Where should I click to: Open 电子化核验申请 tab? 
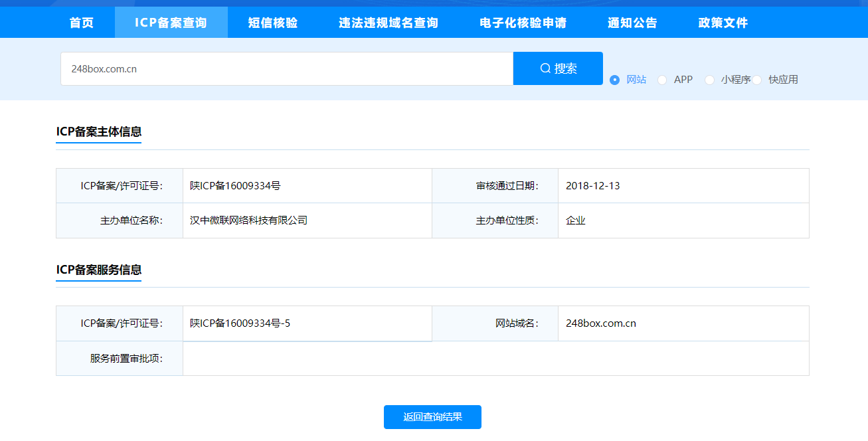click(523, 23)
